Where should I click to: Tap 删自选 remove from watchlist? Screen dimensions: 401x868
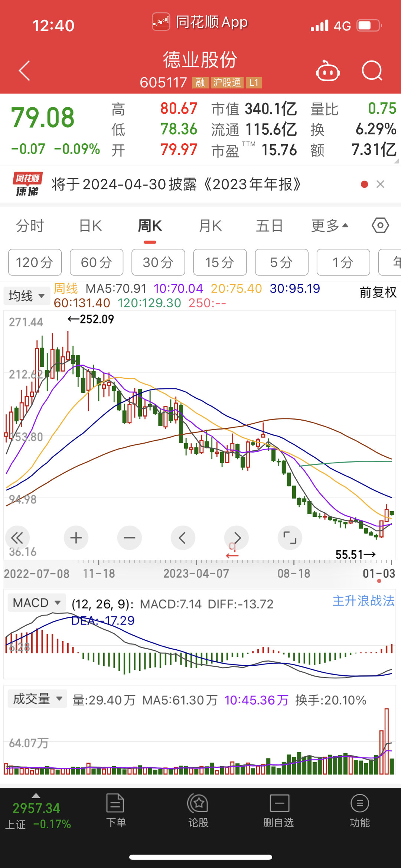click(x=279, y=810)
